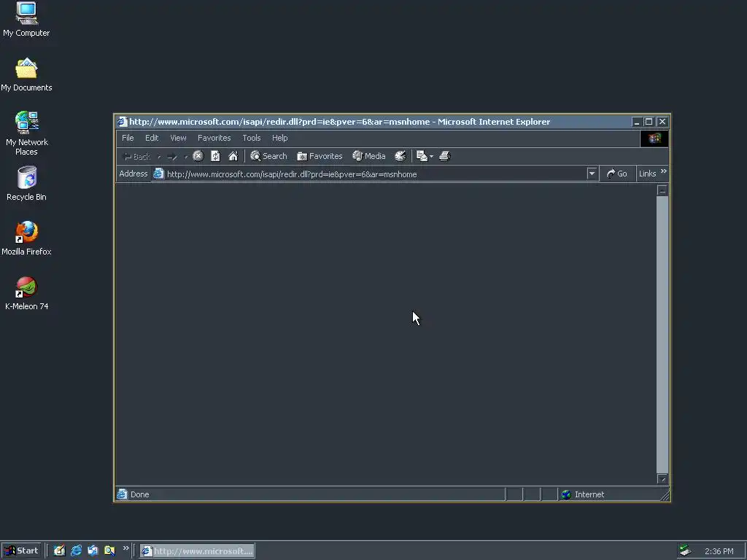Image resolution: width=747 pixels, height=560 pixels.
Task: Launch Internet Explorer from quick launch
Action: tap(76, 551)
